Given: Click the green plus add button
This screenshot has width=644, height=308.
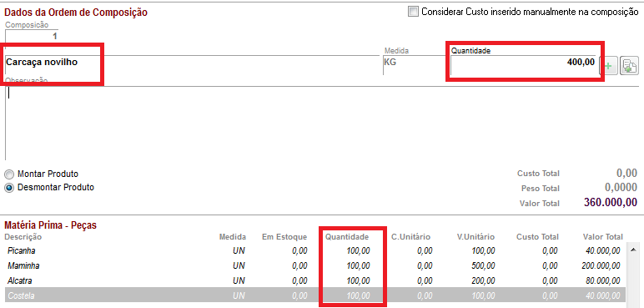Looking at the screenshot, I should (x=609, y=66).
